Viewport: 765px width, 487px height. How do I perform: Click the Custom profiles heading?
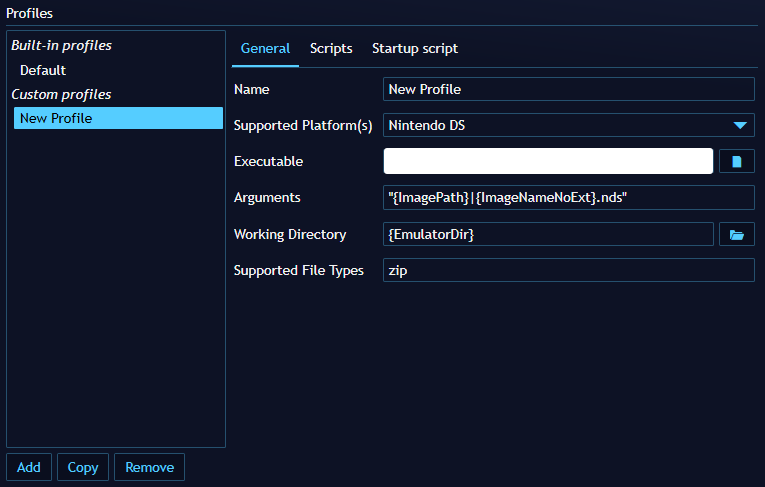click(x=61, y=94)
